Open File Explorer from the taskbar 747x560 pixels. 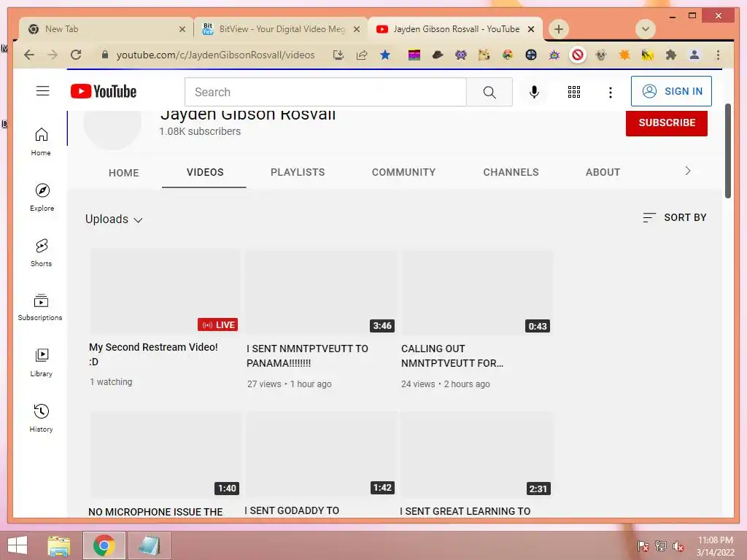[x=59, y=545]
